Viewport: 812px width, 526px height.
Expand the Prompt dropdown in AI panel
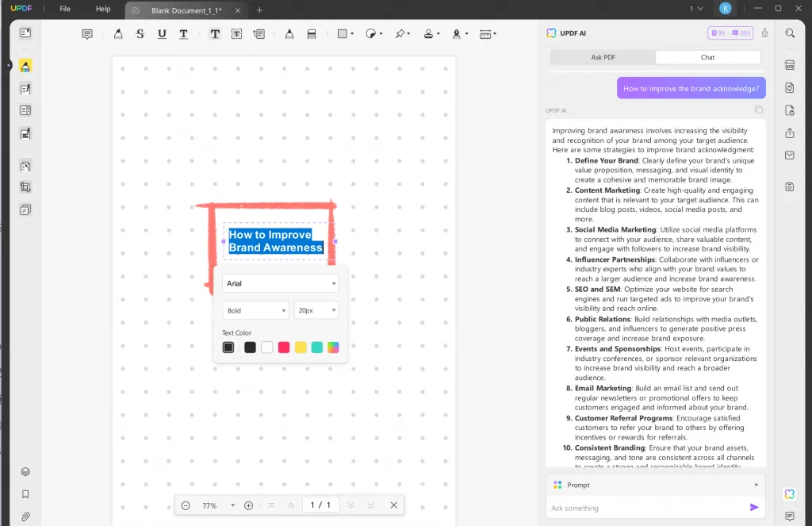pyautogui.click(x=755, y=485)
